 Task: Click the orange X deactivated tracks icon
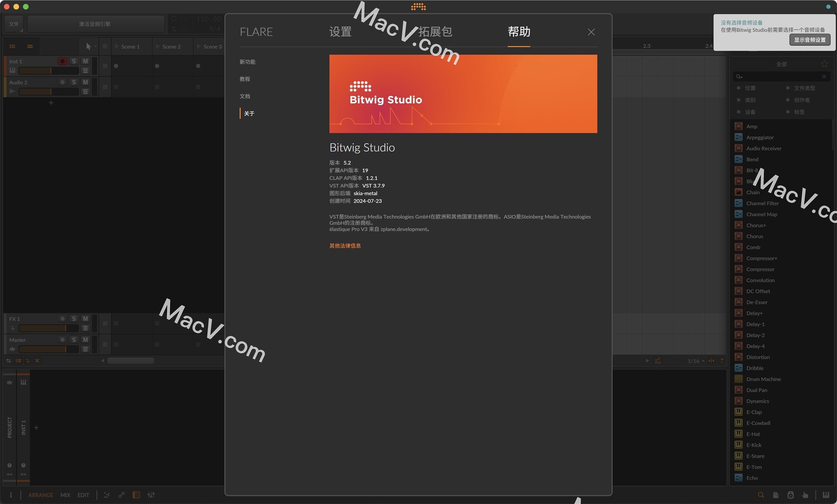pyautogui.click(x=37, y=361)
